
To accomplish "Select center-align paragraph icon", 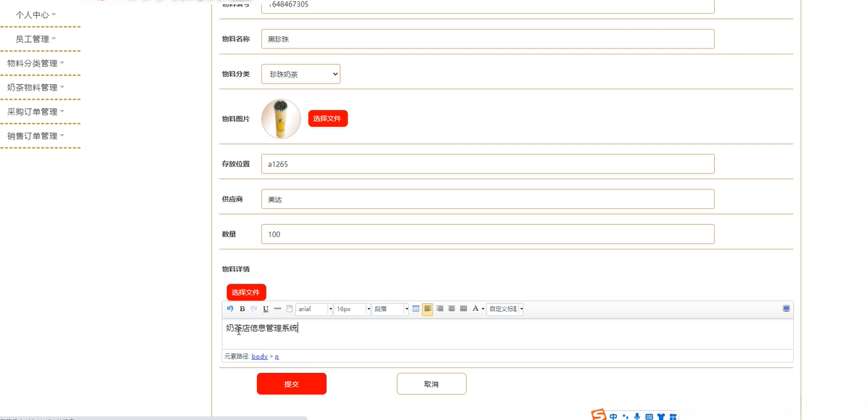I will pyautogui.click(x=451, y=308).
